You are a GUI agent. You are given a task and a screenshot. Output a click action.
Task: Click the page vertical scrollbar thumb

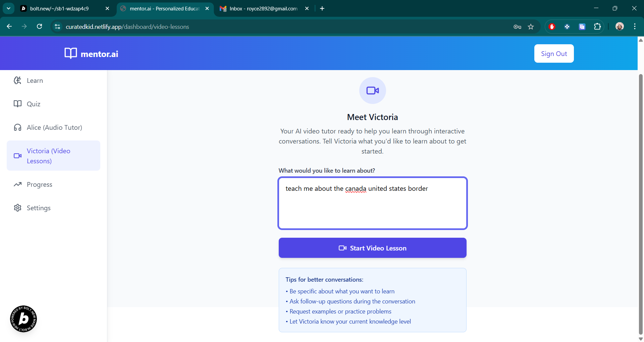coord(641,204)
